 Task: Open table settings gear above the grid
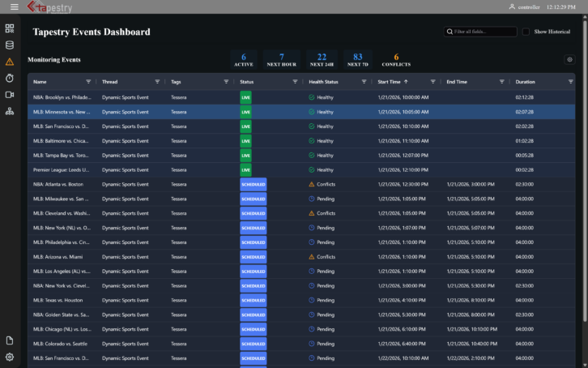(x=569, y=59)
